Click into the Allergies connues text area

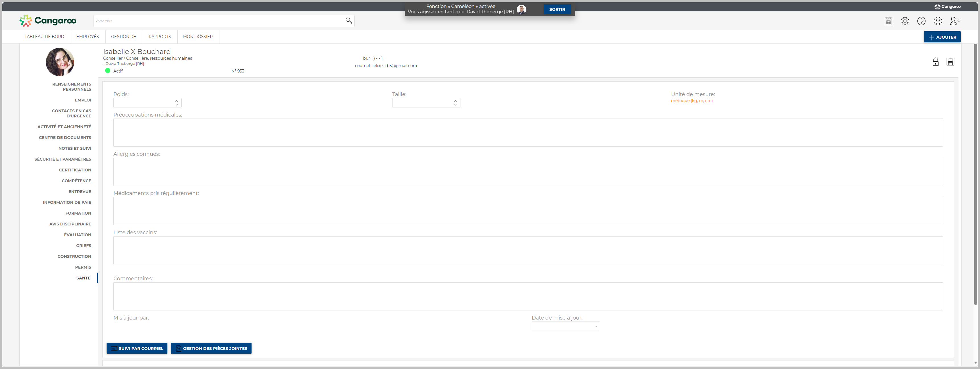[528, 172]
